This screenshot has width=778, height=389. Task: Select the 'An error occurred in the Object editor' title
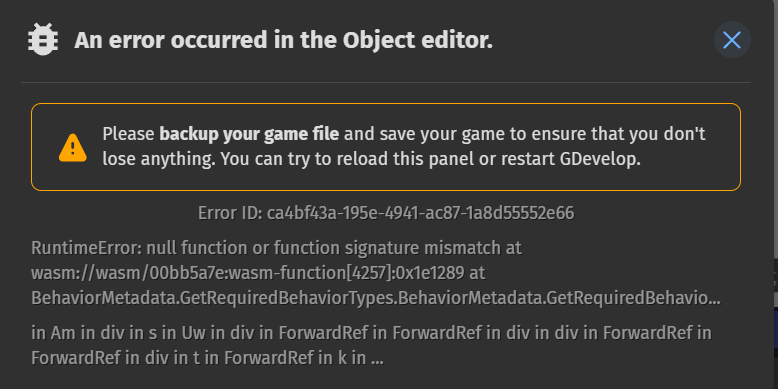point(283,40)
